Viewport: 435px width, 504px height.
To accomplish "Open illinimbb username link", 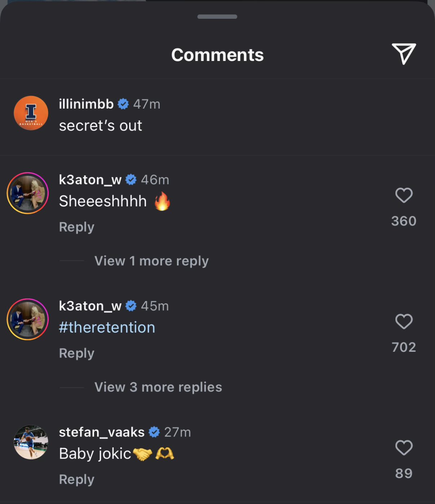I will [86, 104].
